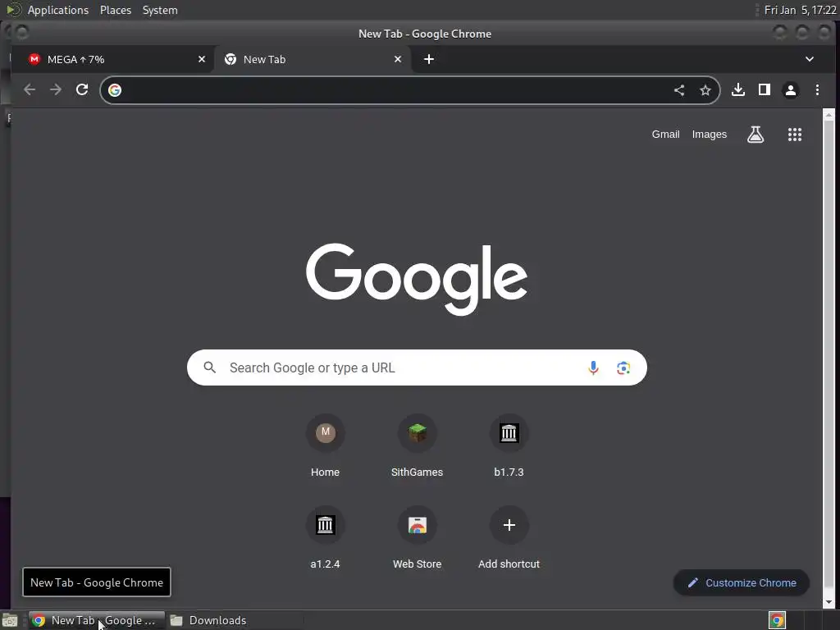The image size is (840, 630).
Task: Select the New Tab tab
Action: tap(313, 59)
